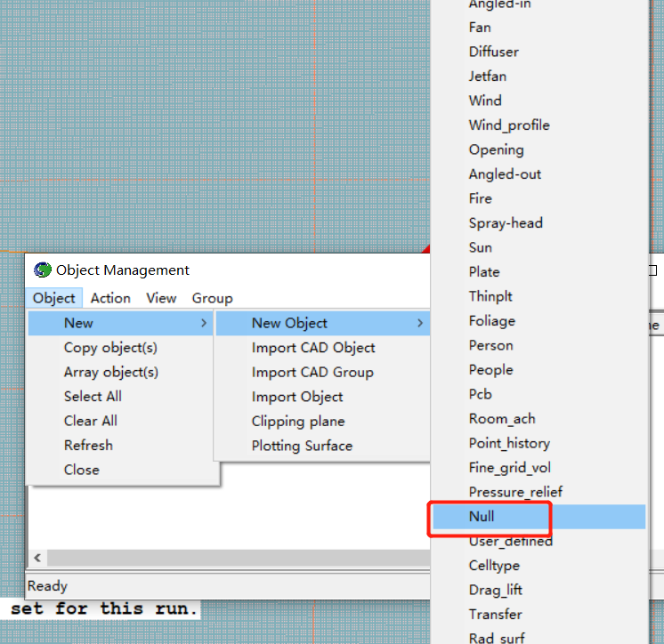Screen dimensions: 664x644
Task: Click Clear All in Object menu
Action: click(x=120, y=421)
